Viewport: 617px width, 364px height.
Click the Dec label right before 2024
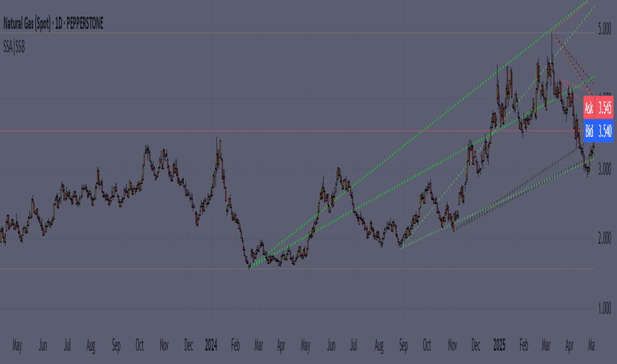point(189,345)
